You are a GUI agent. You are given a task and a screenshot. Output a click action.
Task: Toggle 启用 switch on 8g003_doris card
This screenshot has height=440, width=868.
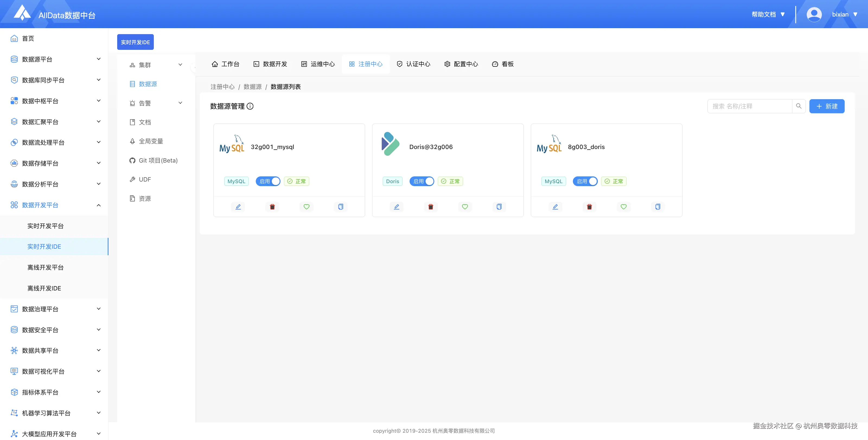[585, 181]
